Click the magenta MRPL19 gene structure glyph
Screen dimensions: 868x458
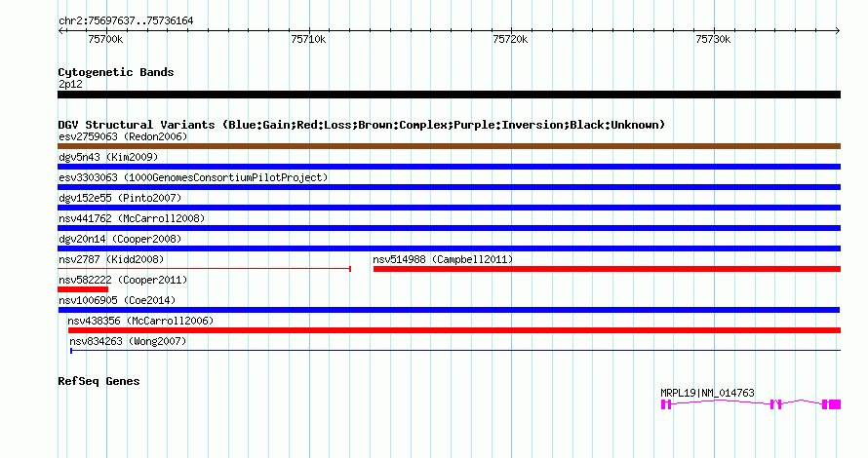751,404
